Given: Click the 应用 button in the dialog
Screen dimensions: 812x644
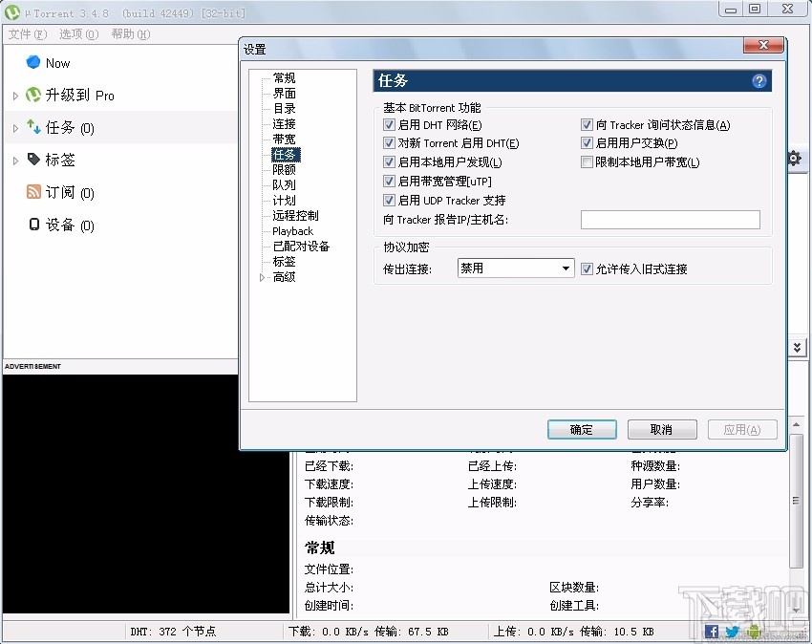Looking at the screenshot, I should pyautogui.click(x=742, y=429).
